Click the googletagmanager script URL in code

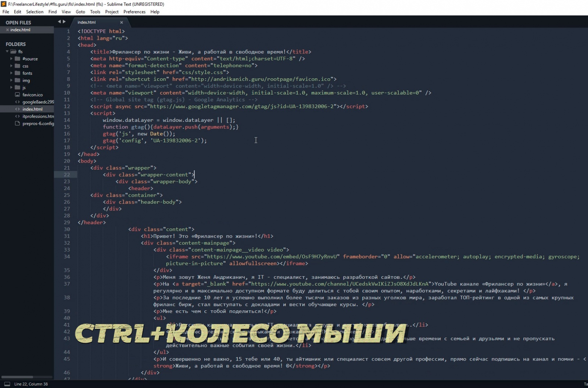pos(243,106)
